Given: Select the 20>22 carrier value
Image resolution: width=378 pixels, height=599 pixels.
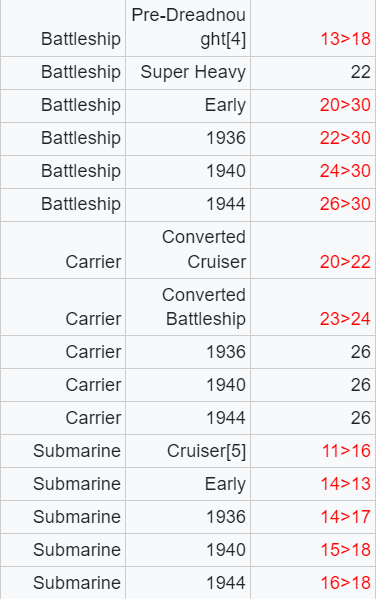Looking at the screenshot, I should tap(345, 262).
